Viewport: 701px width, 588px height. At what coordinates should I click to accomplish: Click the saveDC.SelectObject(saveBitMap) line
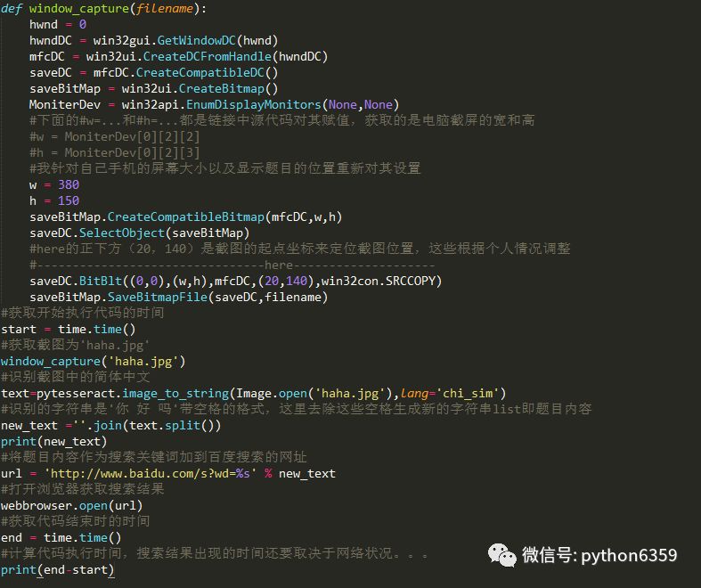point(140,233)
